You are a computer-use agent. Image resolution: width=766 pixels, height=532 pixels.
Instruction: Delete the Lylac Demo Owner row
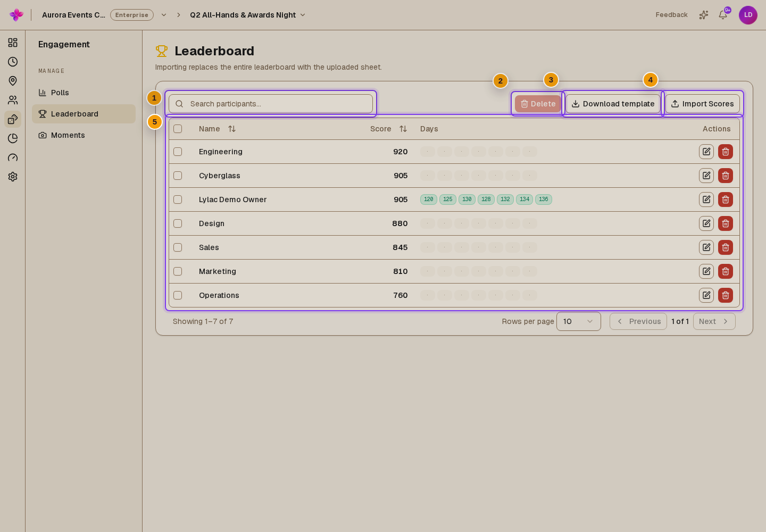pyautogui.click(x=726, y=199)
